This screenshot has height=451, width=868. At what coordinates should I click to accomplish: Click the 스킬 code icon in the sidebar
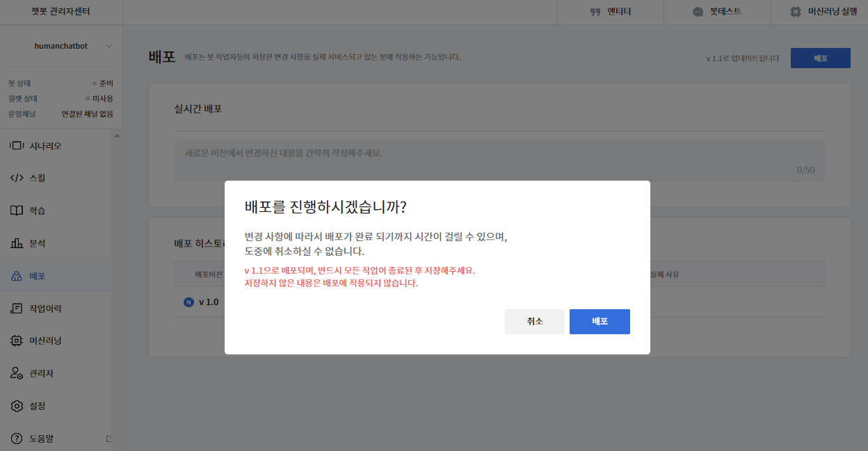(x=17, y=178)
